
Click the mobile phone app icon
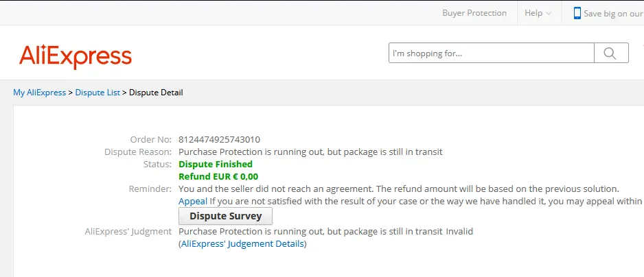click(x=577, y=13)
